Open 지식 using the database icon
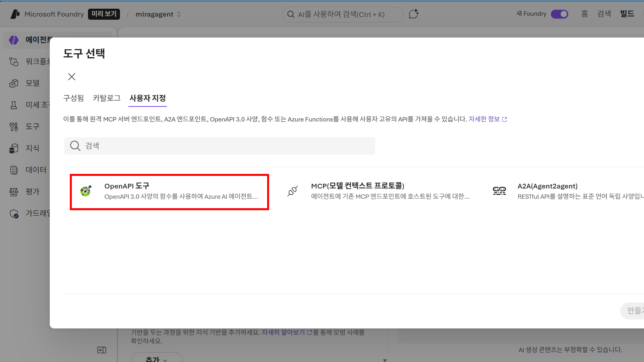644x362 pixels. (13, 148)
